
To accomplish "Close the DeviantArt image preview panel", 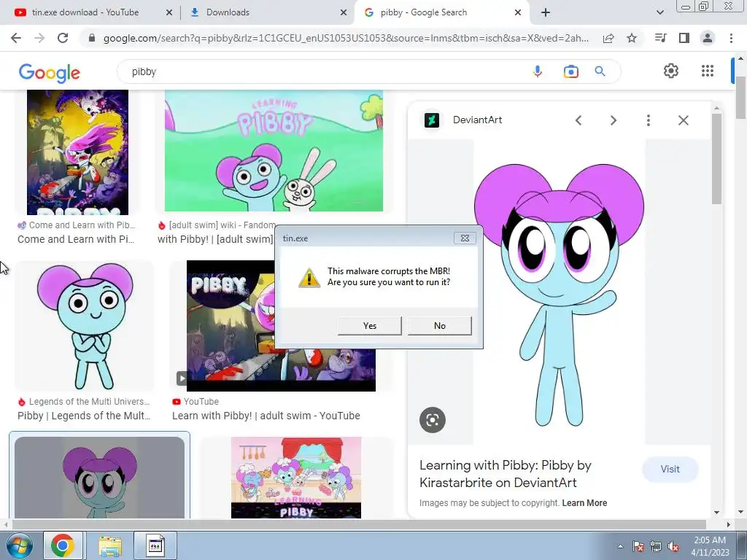I will tap(684, 120).
